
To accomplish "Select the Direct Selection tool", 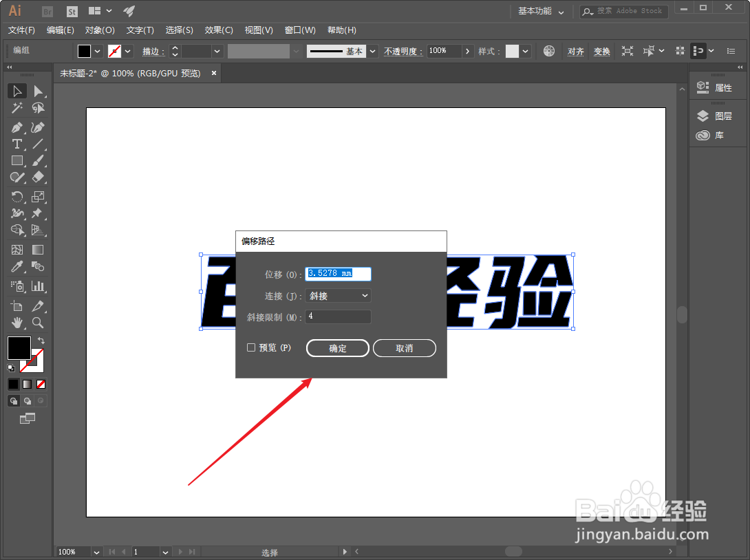I will point(38,91).
